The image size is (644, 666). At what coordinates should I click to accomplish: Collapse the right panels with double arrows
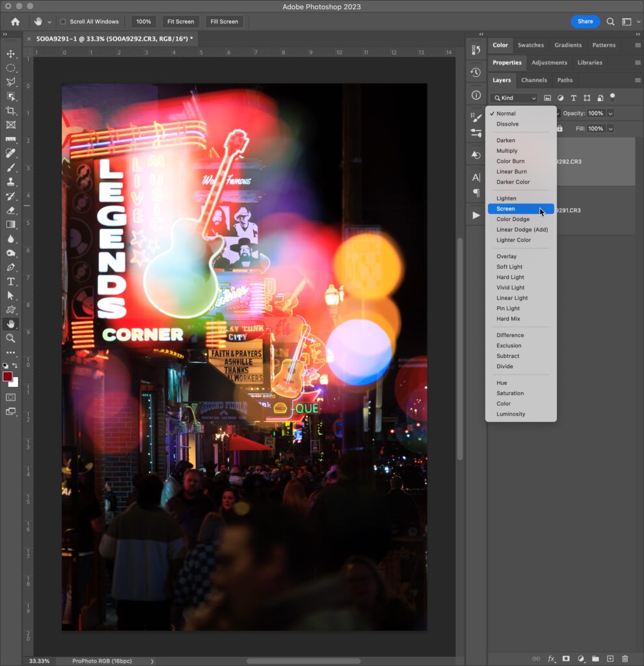[x=637, y=34]
